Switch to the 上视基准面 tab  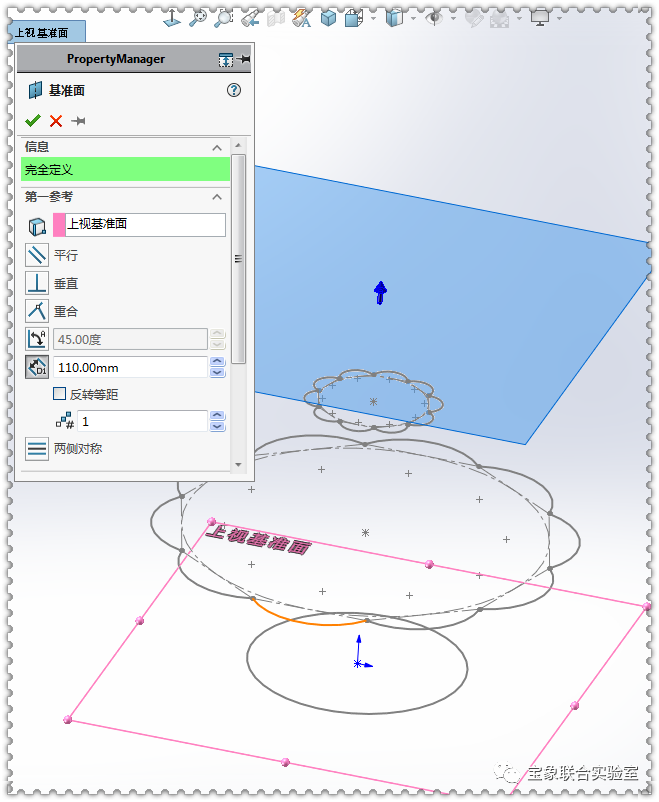(x=47, y=33)
